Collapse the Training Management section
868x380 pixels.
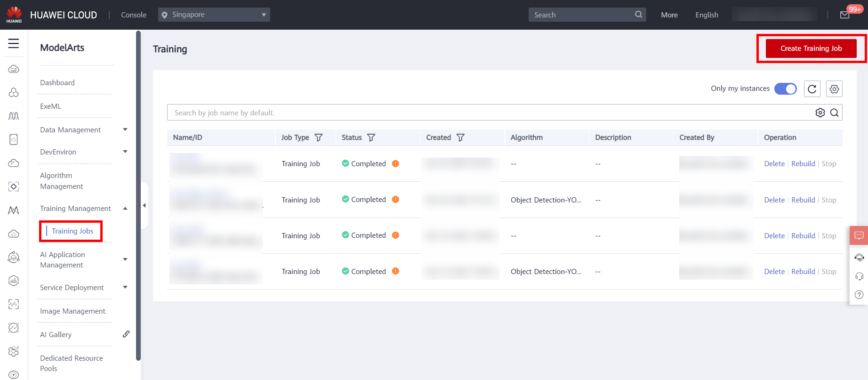coord(125,209)
